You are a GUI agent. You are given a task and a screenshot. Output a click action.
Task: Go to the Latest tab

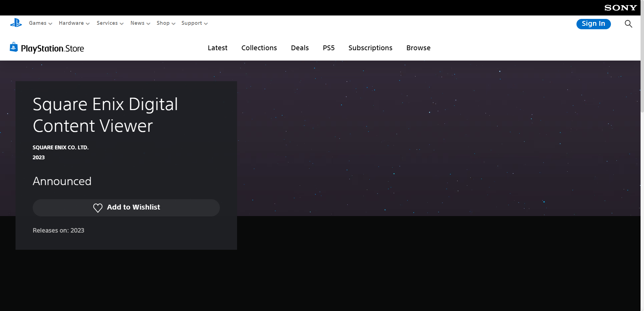point(217,48)
